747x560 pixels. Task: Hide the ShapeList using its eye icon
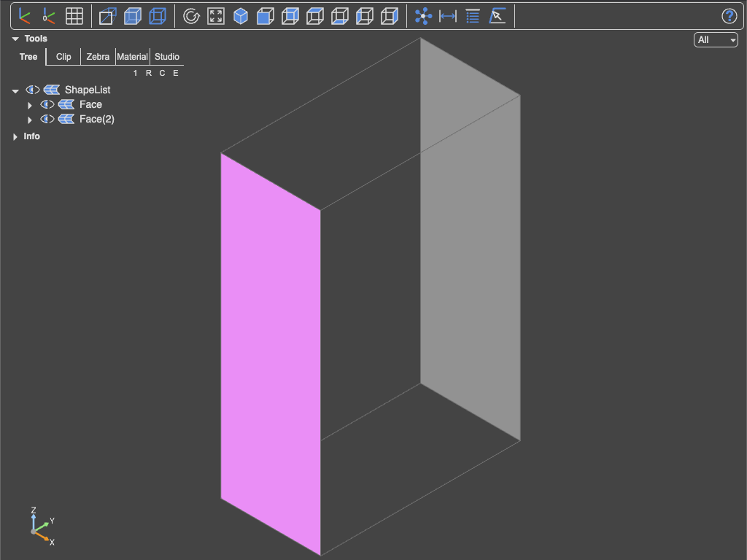pos(32,90)
